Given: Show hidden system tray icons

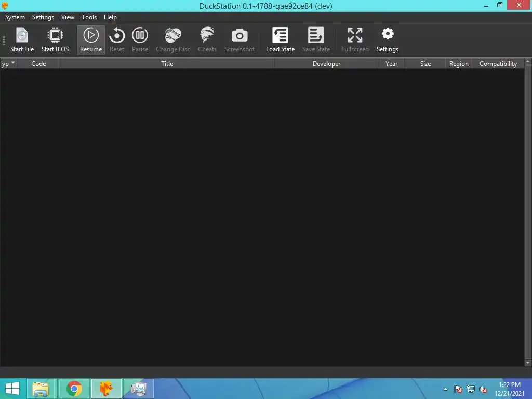Looking at the screenshot, I should point(445,389).
